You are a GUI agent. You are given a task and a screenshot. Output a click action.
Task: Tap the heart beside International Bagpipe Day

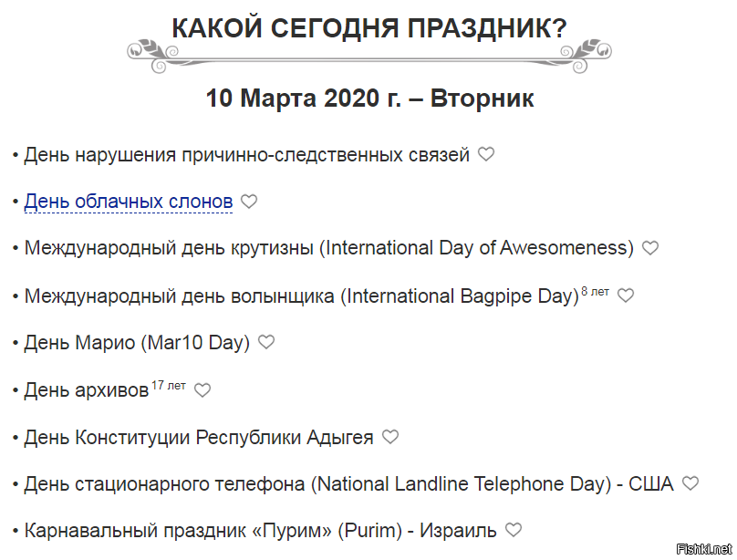[625, 296]
